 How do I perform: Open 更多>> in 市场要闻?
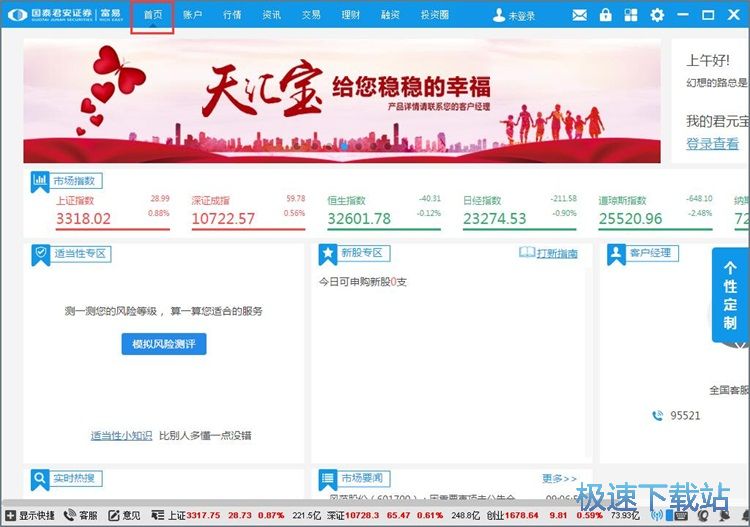[x=559, y=479]
